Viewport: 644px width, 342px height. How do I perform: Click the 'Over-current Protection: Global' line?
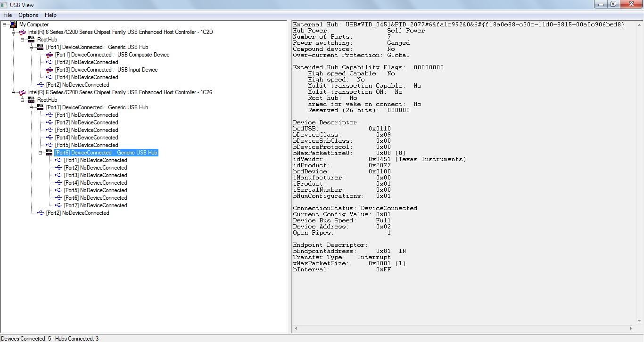(351, 55)
